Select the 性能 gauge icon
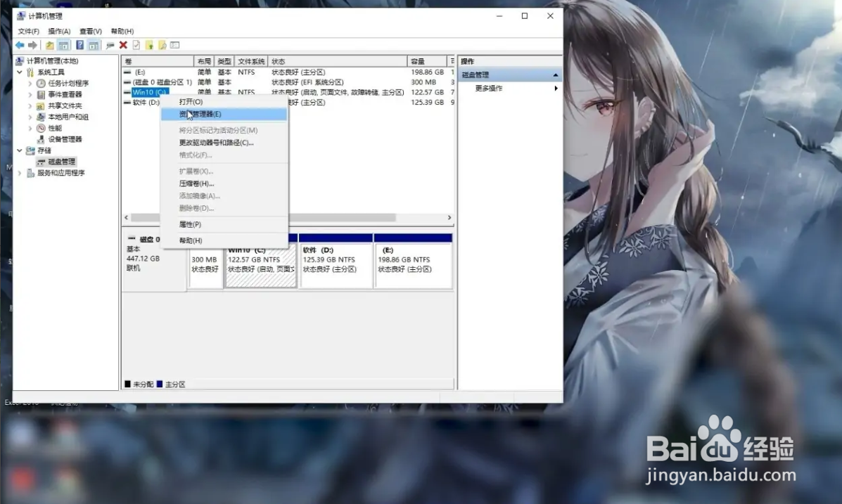Image resolution: width=842 pixels, height=504 pixels. [41, 128]
